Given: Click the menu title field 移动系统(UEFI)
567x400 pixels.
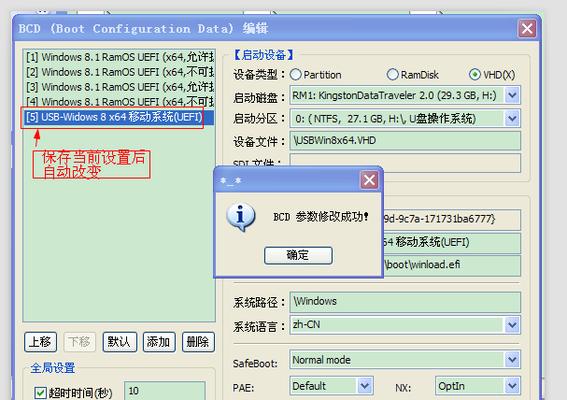Looking at the screenshot, I should point(452,242).
